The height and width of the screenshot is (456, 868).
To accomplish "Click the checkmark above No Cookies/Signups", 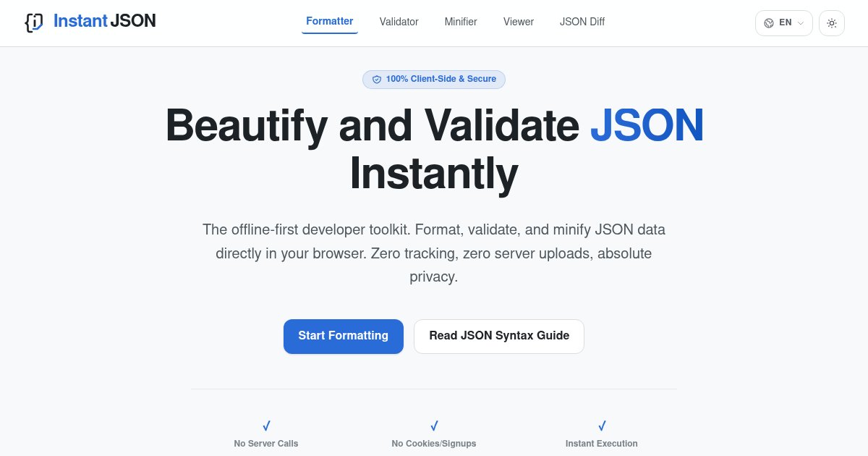I will click(434, 426).
